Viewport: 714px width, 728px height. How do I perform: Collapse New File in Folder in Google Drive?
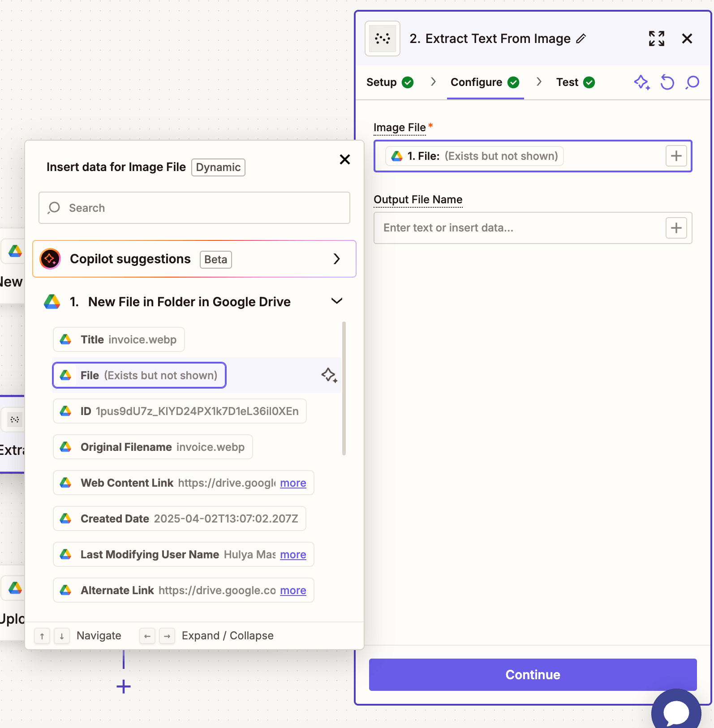pyautogui.click(x=336, y=301)
